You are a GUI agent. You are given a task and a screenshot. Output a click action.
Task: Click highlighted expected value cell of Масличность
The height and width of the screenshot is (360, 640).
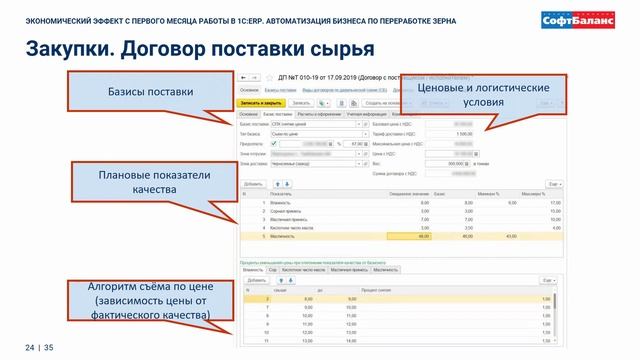tap(409, 236)
